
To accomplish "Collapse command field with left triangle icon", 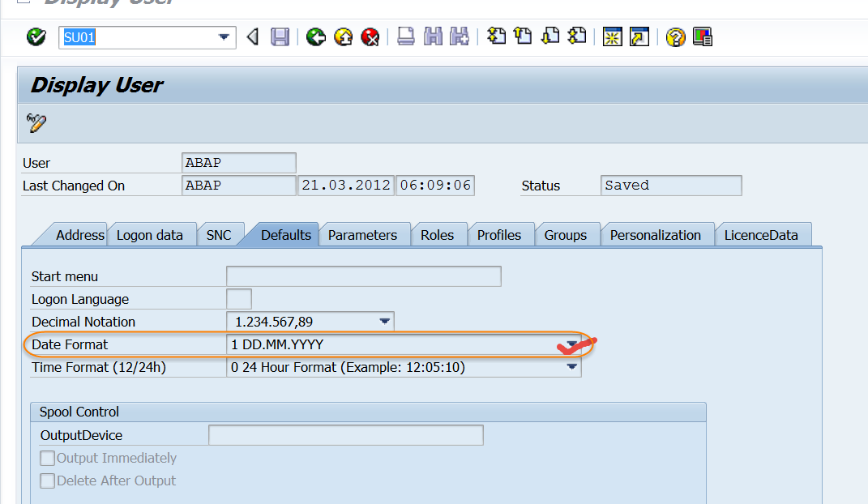I will (x=253, y=37).
